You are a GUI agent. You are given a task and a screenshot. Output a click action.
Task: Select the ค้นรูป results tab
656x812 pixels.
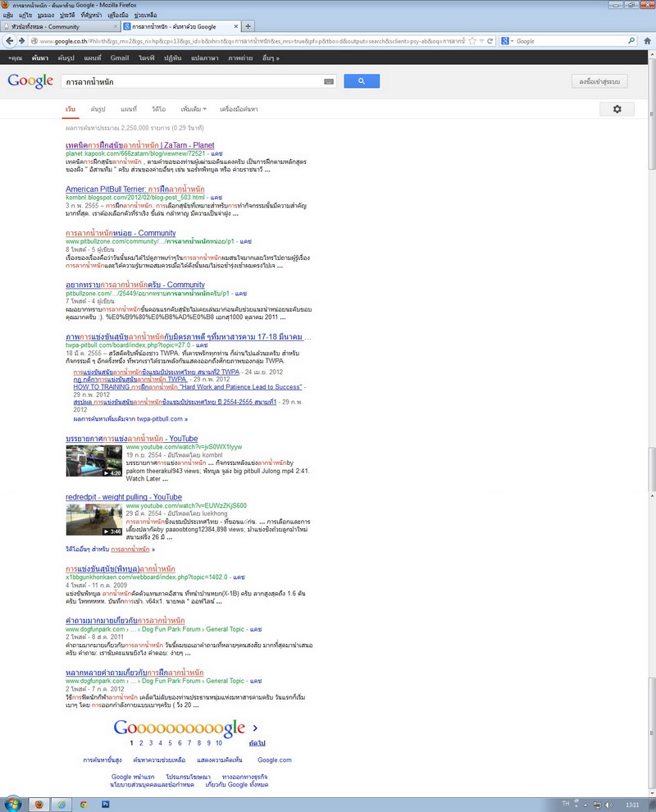(x=98, y=109)
